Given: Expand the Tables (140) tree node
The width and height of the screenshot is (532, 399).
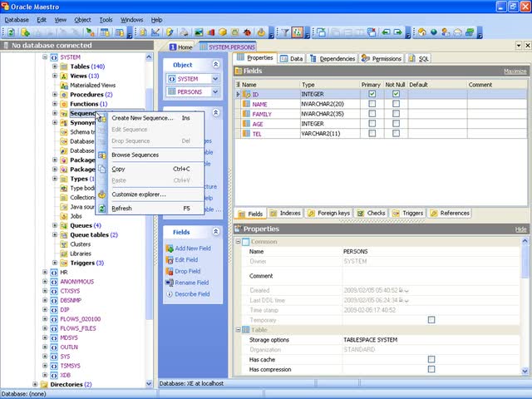Looking at the screenshot, I should [55, 66].
